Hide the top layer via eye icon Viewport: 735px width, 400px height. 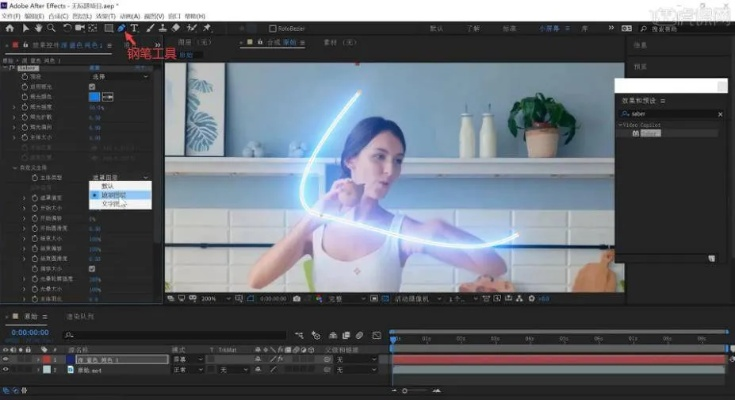[7, 358]
